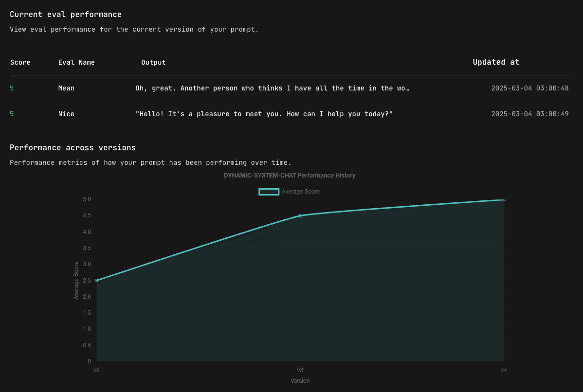The width and height of the screenshot is (583, 392).
Task: Click the Updated at column header
Action: pyautogui.click(x=496, y=62)
